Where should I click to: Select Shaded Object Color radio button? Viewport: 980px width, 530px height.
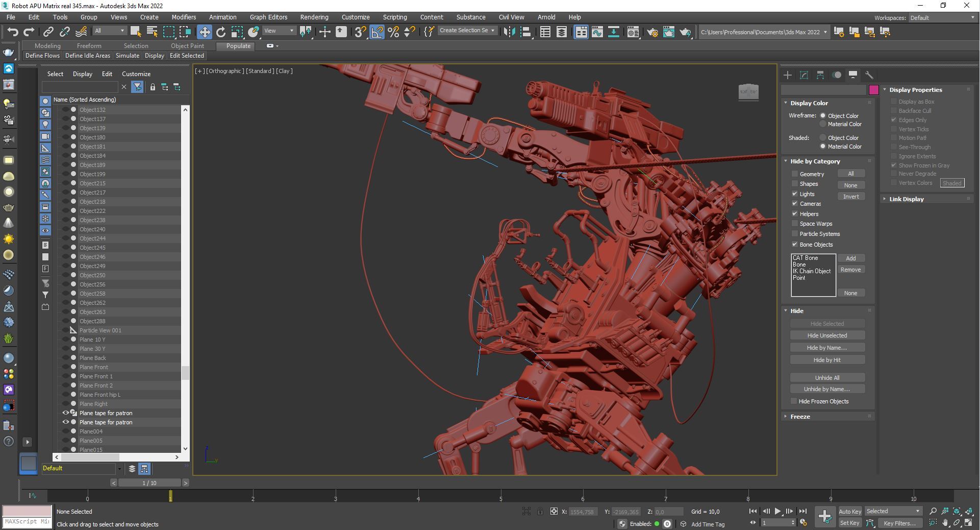point(822,138)
